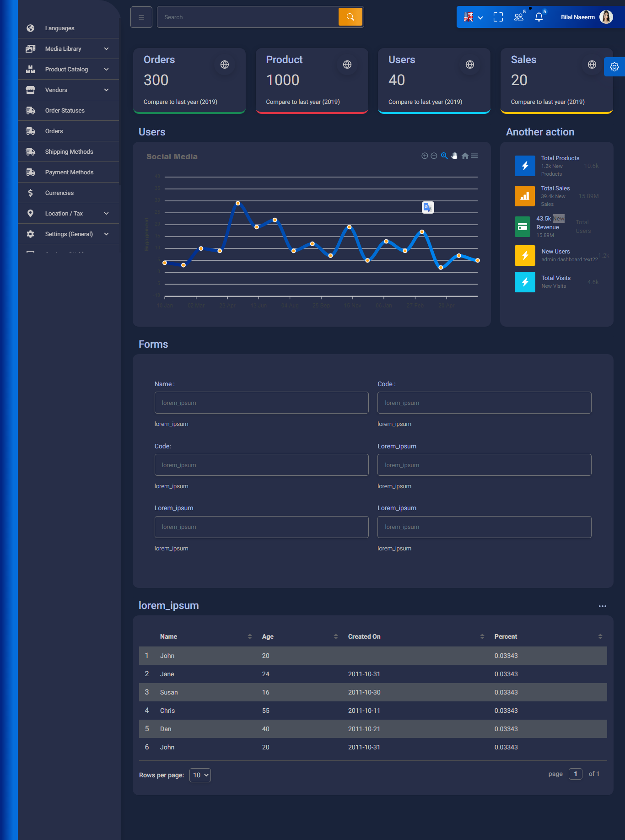Open Currencies in the sidebar
The width and height of the screenshot is (625, 840).
click(x=69, y=193)
